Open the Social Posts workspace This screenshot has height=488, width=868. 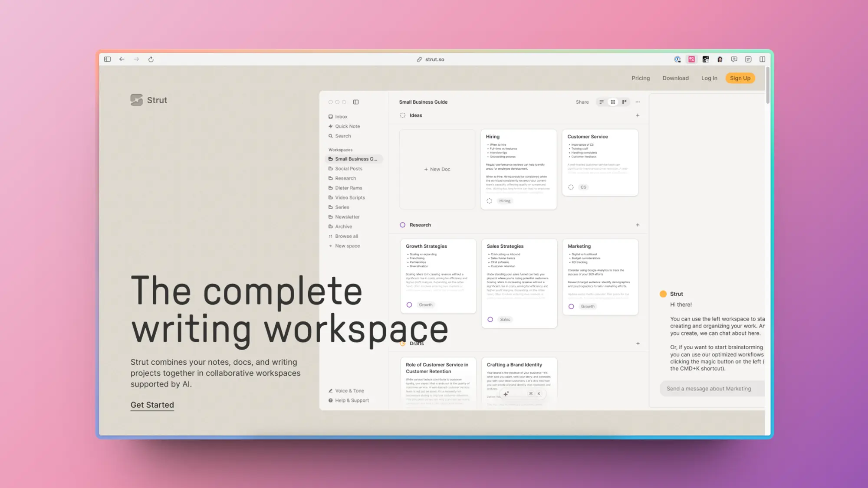(x=345, y=169)
